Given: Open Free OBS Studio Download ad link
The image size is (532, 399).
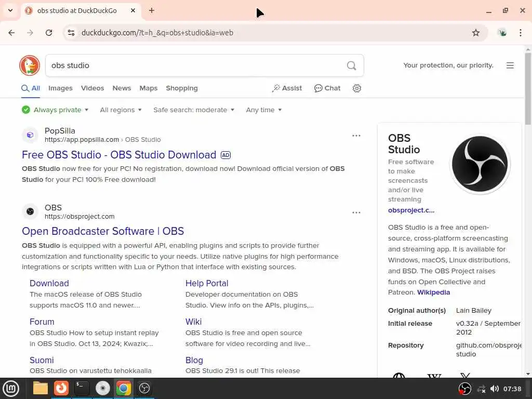Looking at the screenshot, I should click(x=119, y=155).
